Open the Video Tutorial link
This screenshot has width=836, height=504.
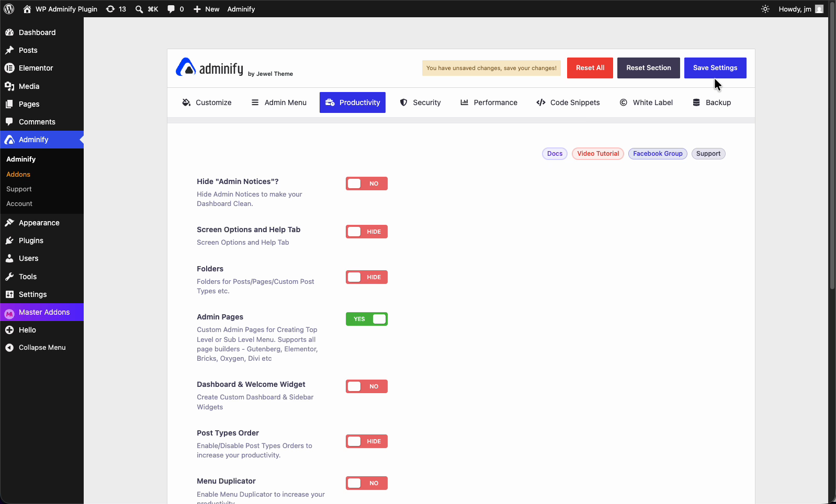pos(598,154)
